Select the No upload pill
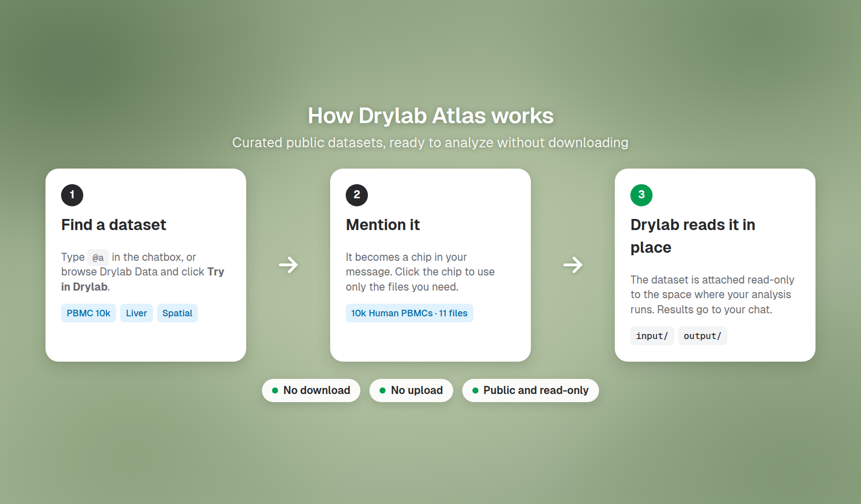The image size is (861, 504). (411, 390)
